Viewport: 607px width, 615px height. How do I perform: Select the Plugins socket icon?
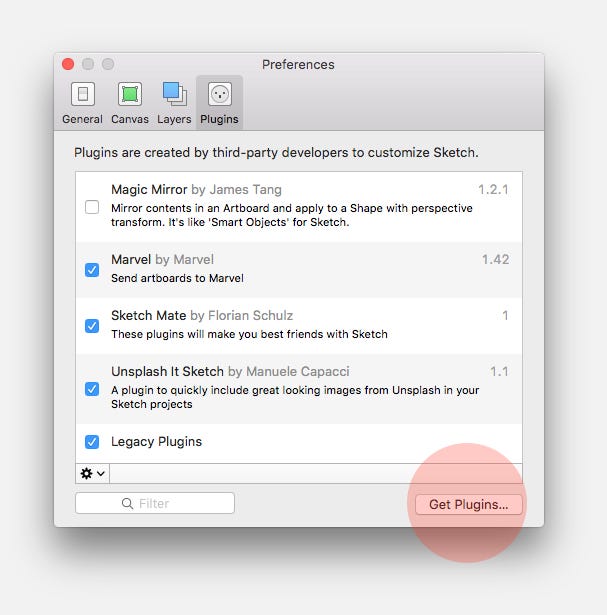[x=220, y=94]
